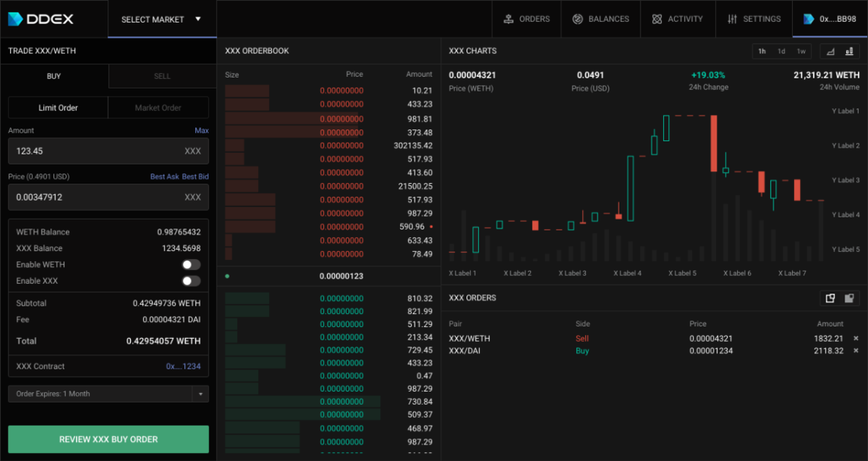The width and height of the screenshot is (868, 461).
Task: Click the 0.0491 USD price value
Action: [x=590, y=75]
